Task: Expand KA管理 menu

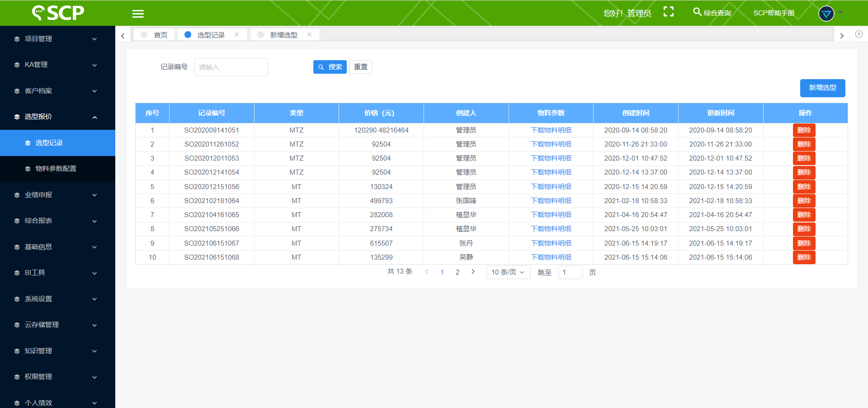Action: pos(57,65)
